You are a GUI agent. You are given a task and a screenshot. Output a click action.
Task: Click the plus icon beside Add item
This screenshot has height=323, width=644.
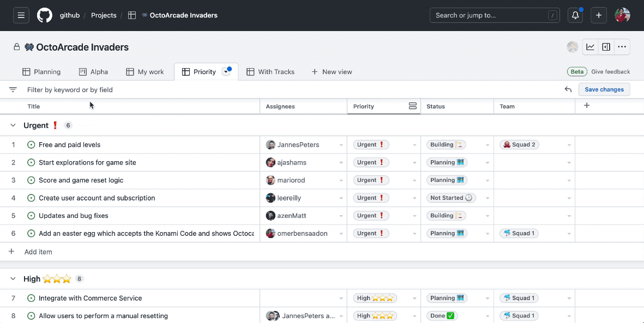point(11,252)
